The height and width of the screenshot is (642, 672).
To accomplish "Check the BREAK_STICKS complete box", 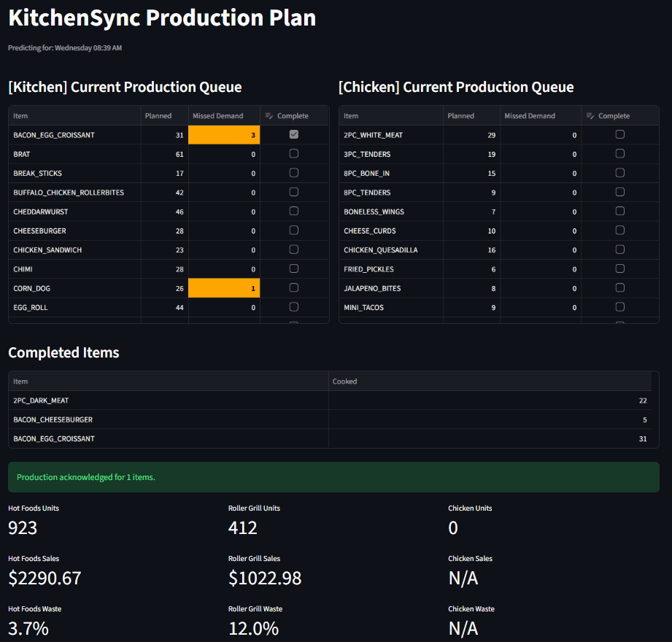I will 293,173.
